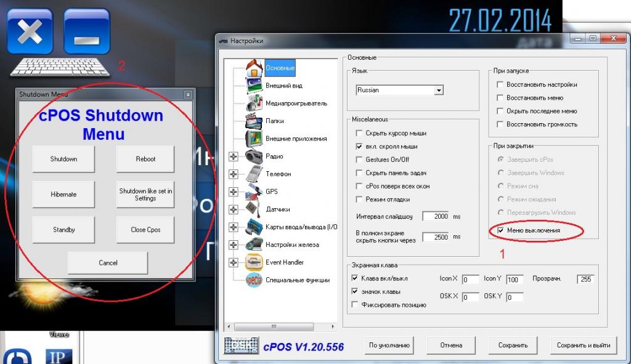Image resolution: width=631 pixels, height=364 pixels.
Task: Expand the Настройки железа tree node
Action: tap(234, 245)
